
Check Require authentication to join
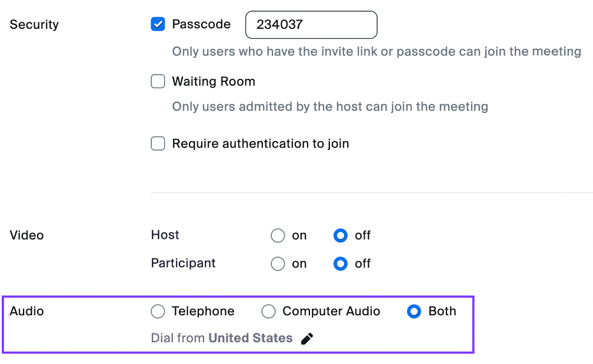click(158, 143)
